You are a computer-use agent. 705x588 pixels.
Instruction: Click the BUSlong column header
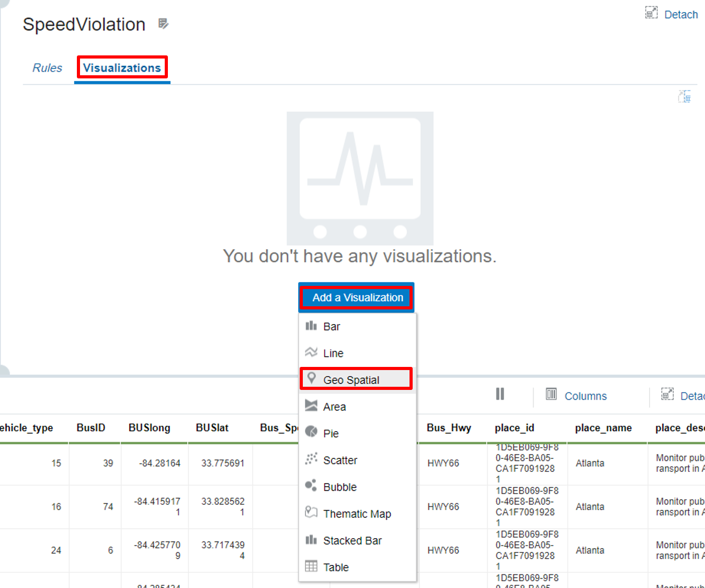[x=149, y=428]
